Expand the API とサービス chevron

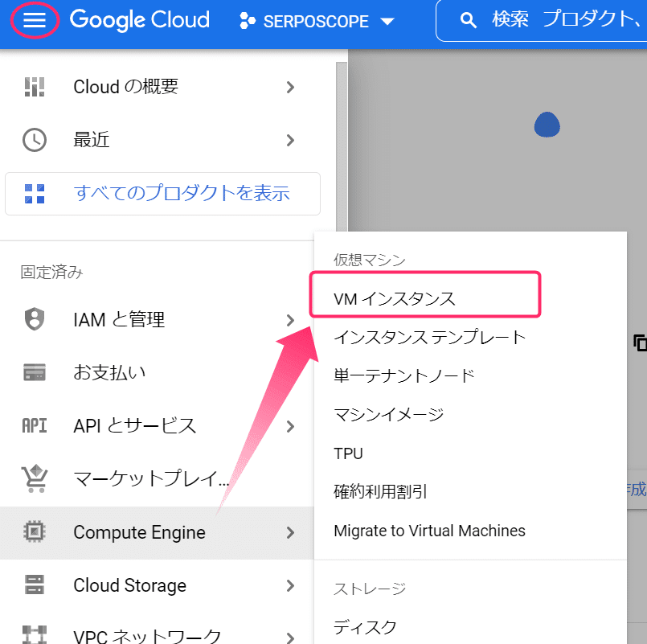(290, 426)
